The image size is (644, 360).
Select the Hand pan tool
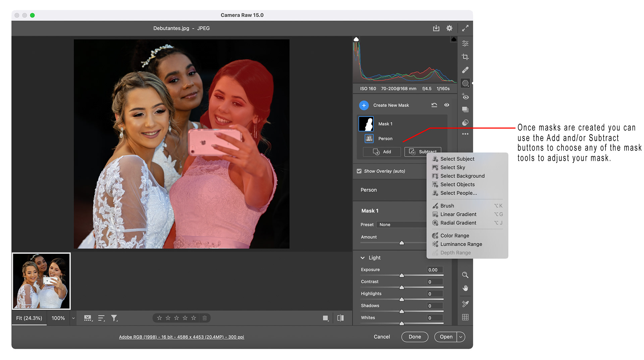coord(465,288)
